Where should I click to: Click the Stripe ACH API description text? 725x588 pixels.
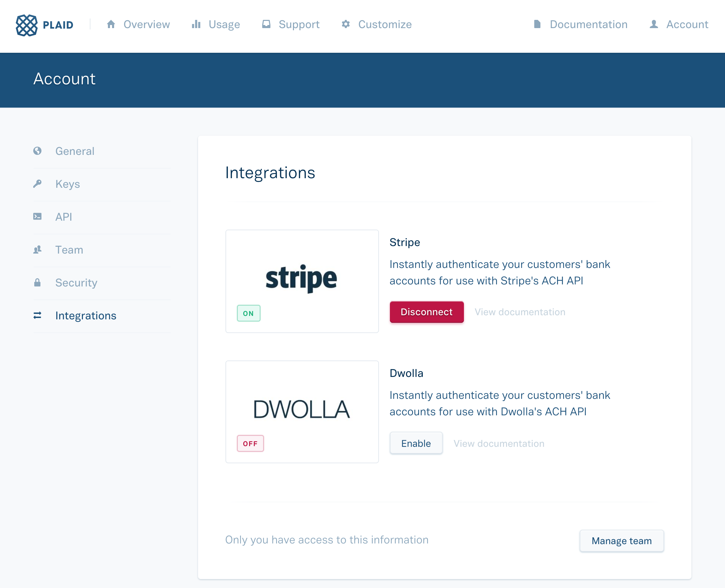(500, 272)
